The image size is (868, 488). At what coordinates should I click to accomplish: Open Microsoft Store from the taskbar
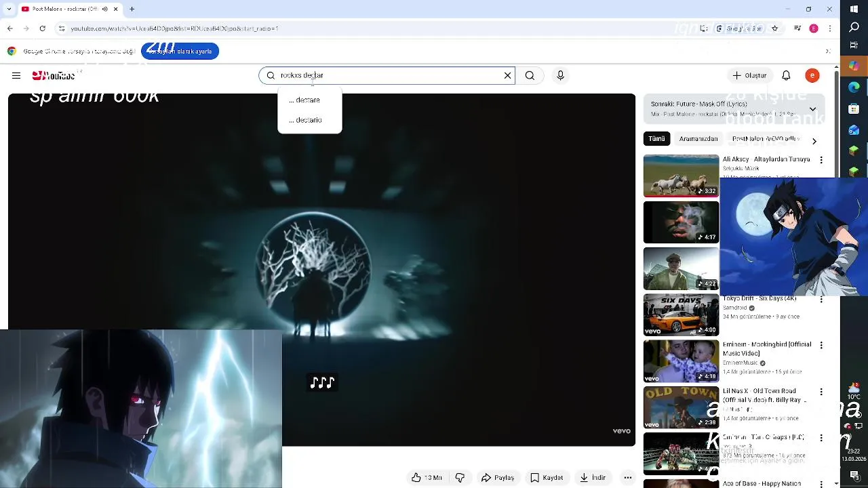(854, 108)
